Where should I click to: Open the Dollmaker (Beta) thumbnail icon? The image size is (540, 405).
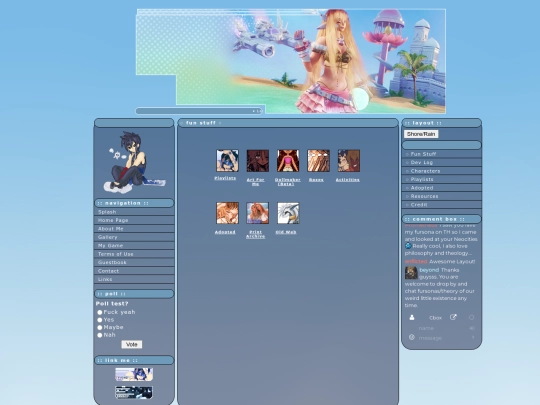[x=288, y=160]
